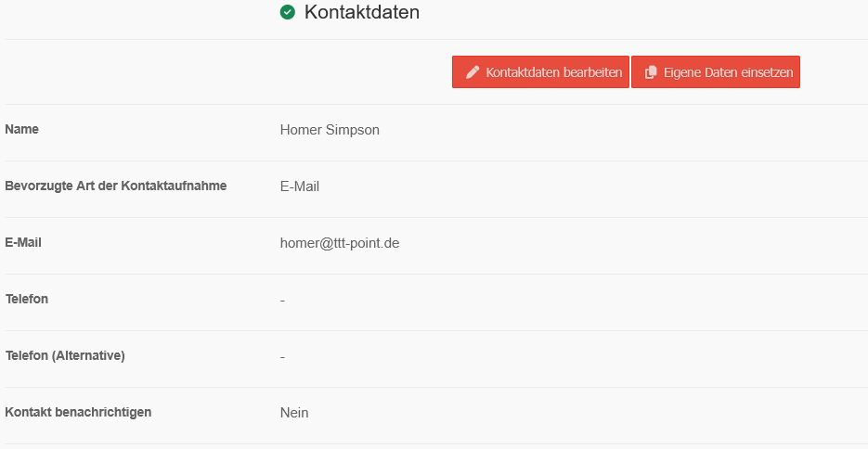This screenshot has height=449, width=868.
Task: Click the Nein value for Kontakt benachrichtigen
Action: tap(294, 413)
